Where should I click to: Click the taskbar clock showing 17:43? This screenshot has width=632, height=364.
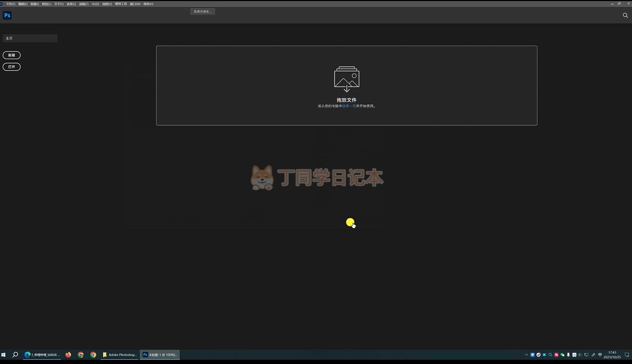[x=612, y=355]
